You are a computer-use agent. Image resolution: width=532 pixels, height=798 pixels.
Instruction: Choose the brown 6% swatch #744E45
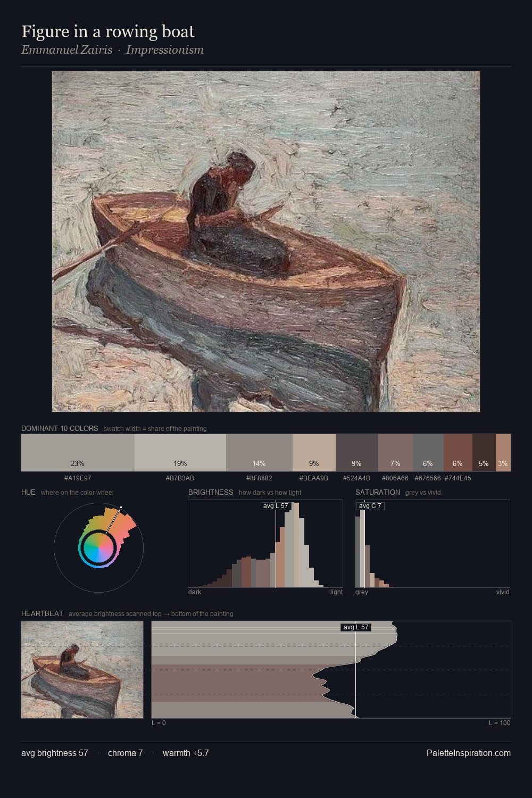click(x=458, y=453)
